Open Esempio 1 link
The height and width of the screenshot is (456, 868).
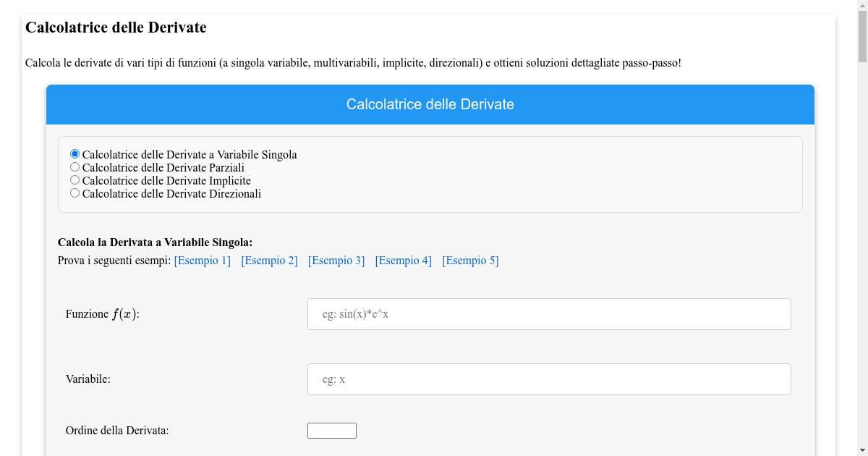[x=202, y=260]
